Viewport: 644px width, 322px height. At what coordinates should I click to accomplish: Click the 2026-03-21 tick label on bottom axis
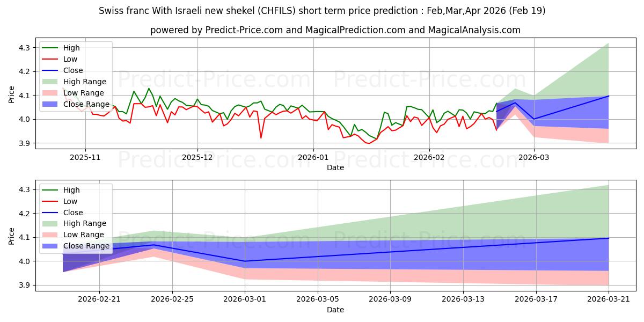coord(609,299)
